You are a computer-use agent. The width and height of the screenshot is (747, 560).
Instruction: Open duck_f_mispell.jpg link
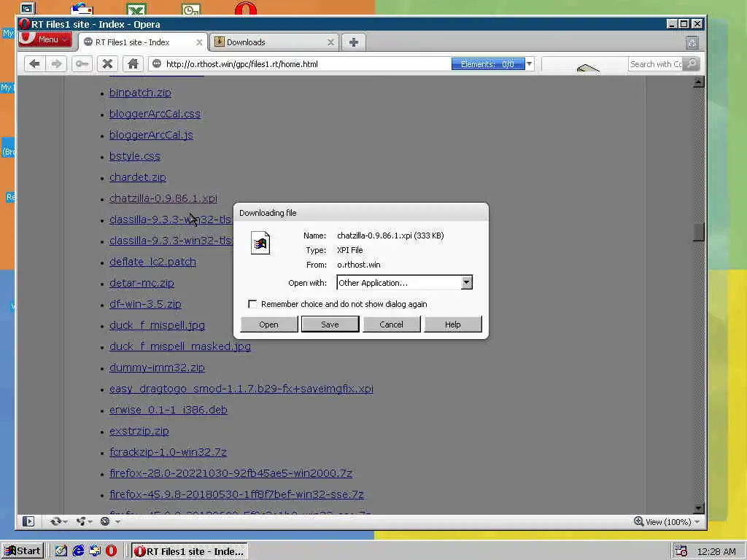158,325
